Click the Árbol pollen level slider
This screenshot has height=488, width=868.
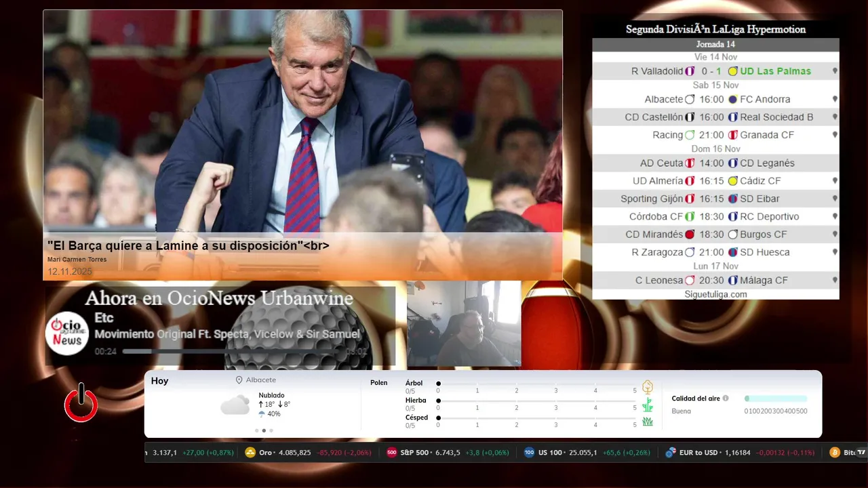[x=536, y=384]
